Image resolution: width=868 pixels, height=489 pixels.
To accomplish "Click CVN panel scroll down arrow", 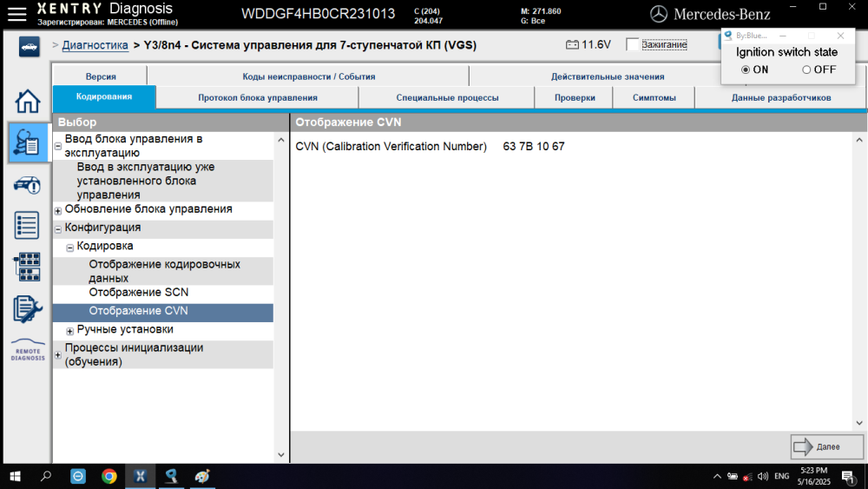I will (x=859, y=422).
